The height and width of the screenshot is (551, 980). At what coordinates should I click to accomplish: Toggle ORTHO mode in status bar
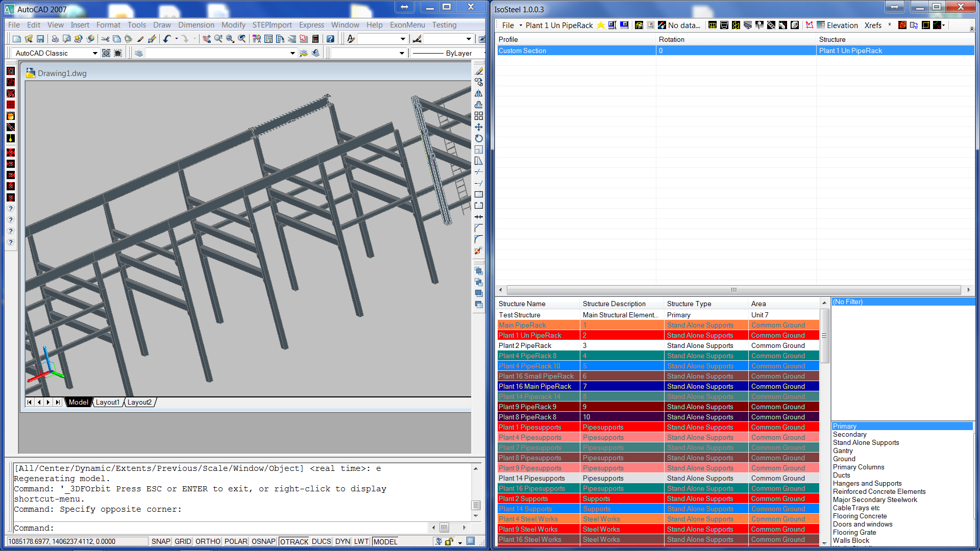(208, 541)
